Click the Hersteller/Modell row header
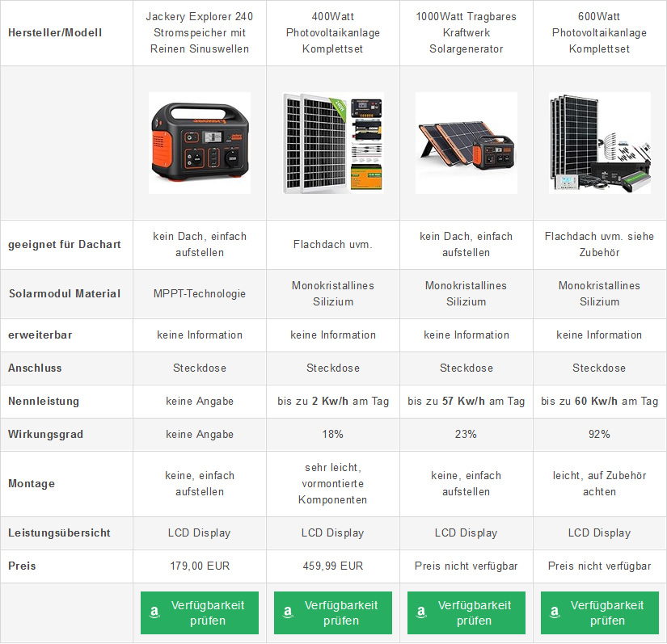667x644 pixels. pyautogui.click(x=55, y=33)
